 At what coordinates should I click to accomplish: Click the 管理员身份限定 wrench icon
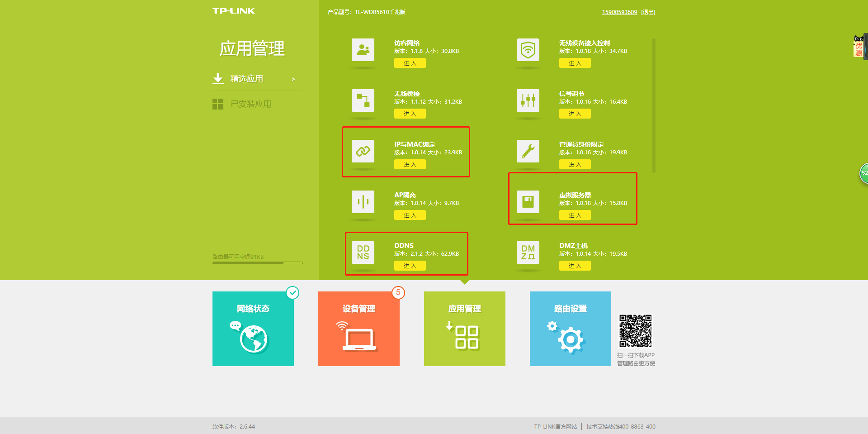coord(528,151)
